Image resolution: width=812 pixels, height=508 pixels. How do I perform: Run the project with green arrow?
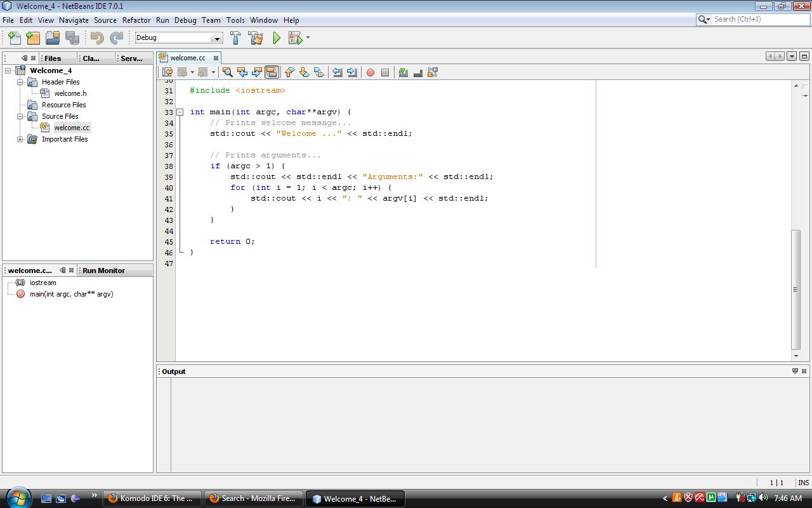tap(277, 38)
